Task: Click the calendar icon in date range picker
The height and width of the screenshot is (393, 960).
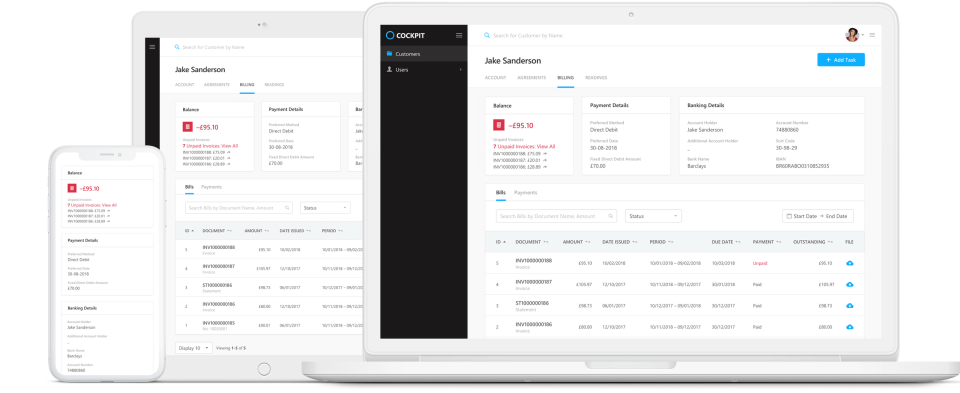Action: pos(789,216)
